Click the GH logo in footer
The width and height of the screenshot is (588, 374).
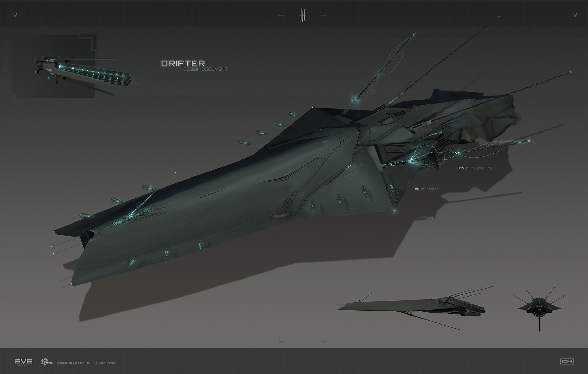(567, 362)
